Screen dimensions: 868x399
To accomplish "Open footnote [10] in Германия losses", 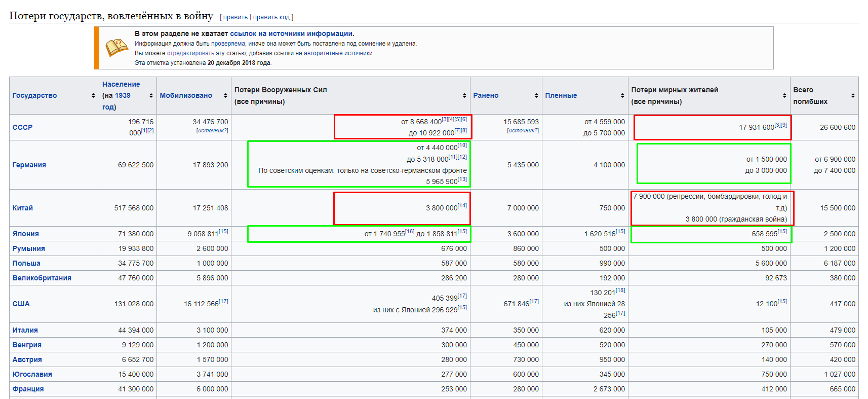I will tap(462, 145).
